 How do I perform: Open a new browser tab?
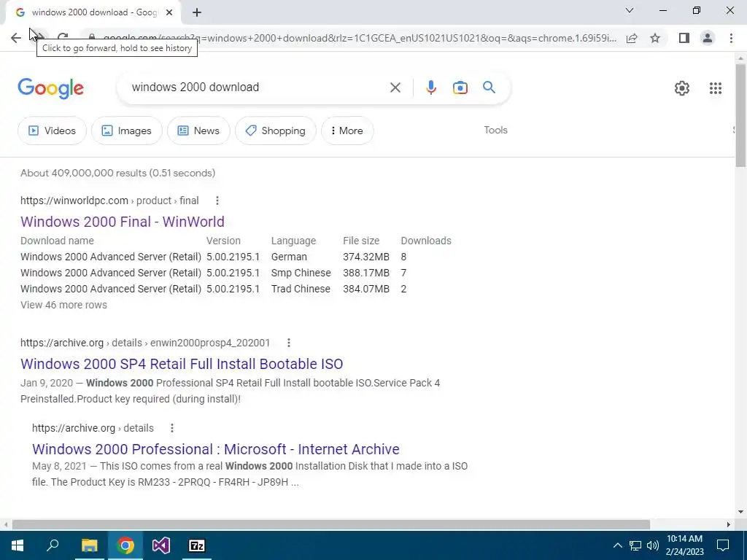(197, 13)
